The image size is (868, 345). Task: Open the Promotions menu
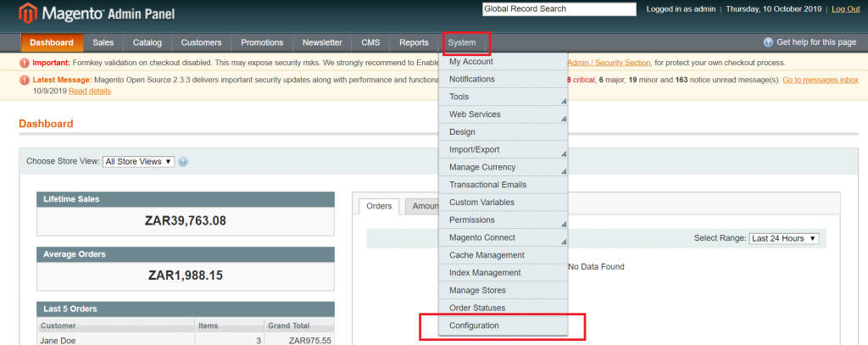coord(262,42)
